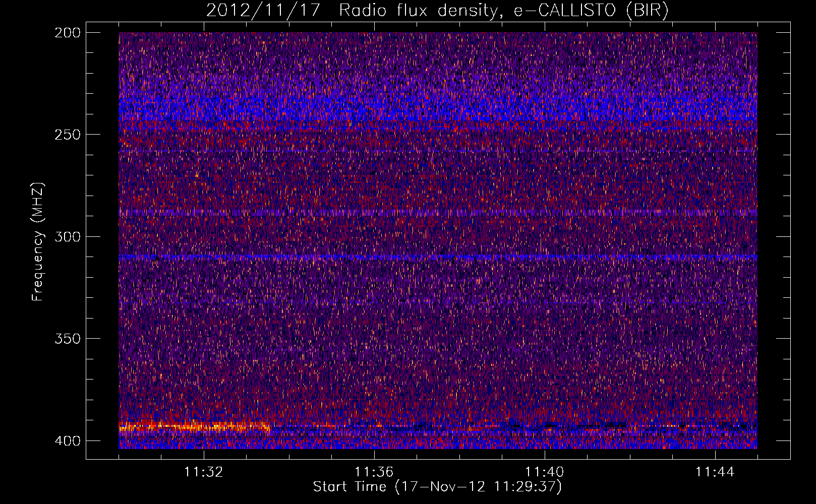
Task: Click the 350 frequency tick label
Action: tap(68, 339)
